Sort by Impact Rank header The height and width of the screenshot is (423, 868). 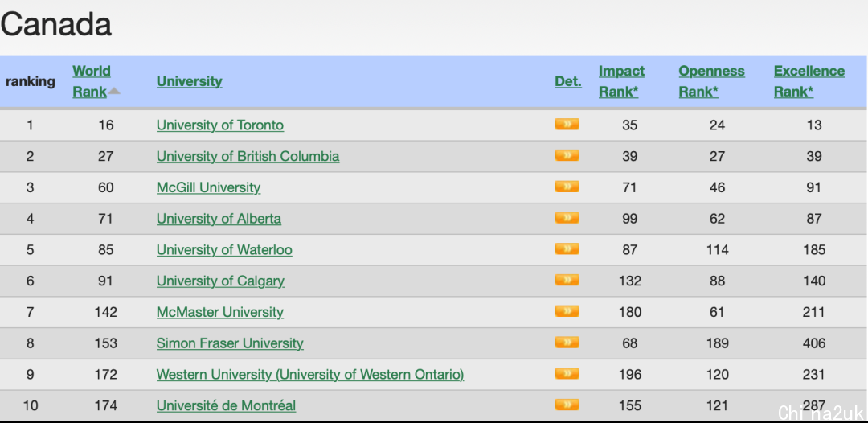tap(621, 81)
